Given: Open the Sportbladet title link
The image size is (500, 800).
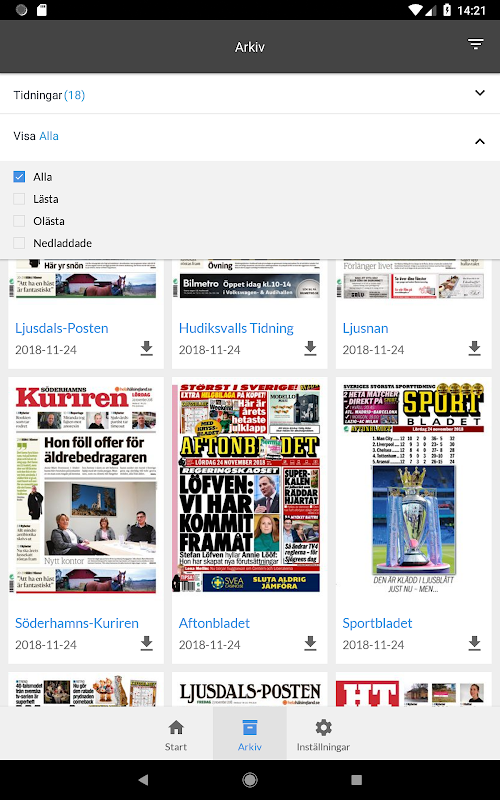Looking at the screenshot, I should tap(377, 623).
